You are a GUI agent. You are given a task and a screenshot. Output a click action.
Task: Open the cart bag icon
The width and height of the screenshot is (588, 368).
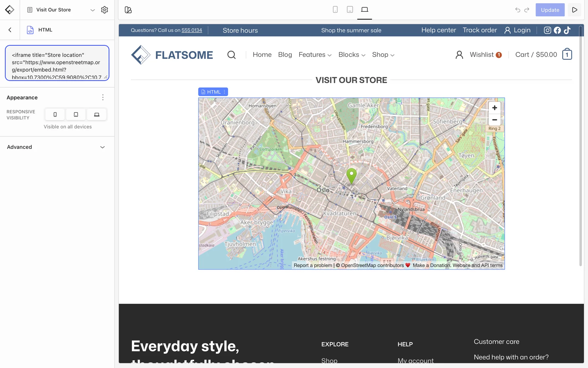tap(567, 54)
